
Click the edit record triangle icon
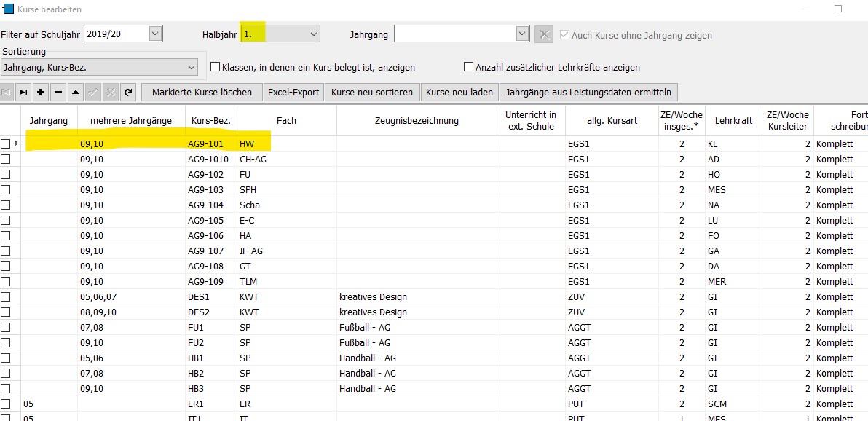click(x=76, y=92)
